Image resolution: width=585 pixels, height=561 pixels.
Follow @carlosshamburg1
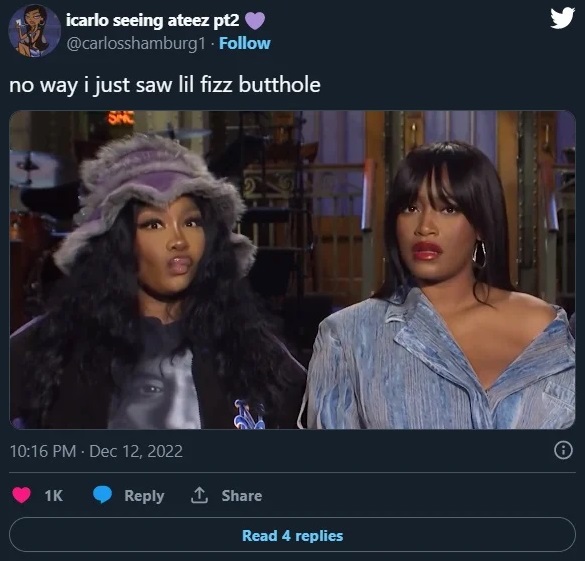(245, 43)
